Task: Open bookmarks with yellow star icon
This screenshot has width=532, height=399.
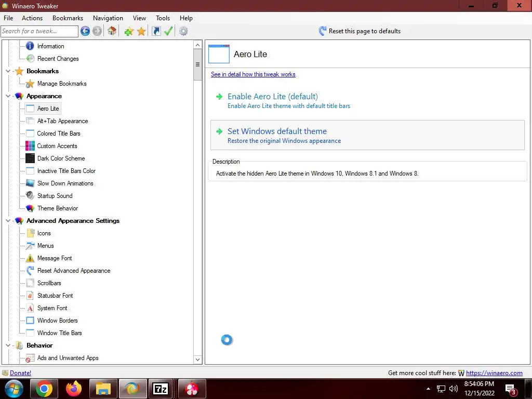Action: 141,32
